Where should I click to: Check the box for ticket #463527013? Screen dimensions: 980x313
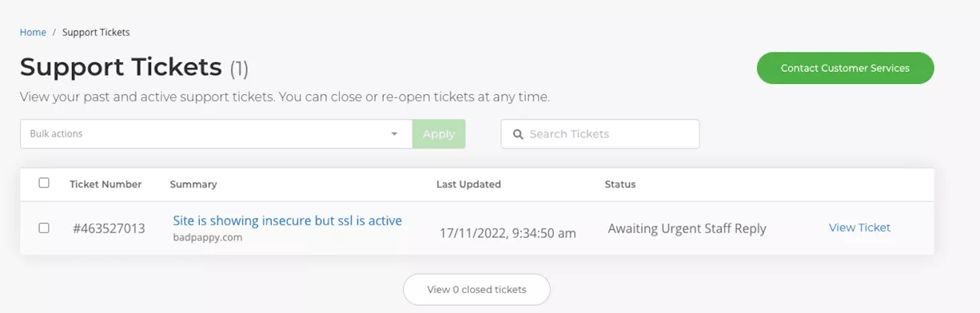(x=44, y=228)
